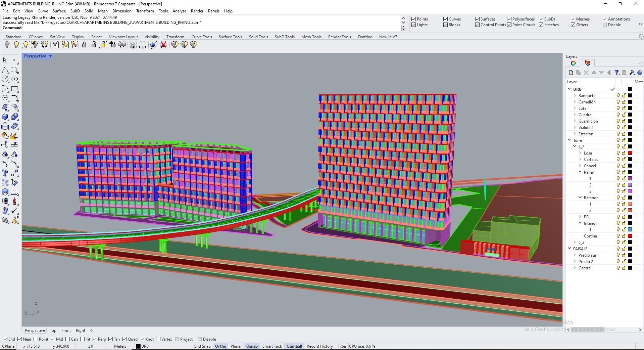Click the red X clipping plane disable icon

[x=163, y=45]
